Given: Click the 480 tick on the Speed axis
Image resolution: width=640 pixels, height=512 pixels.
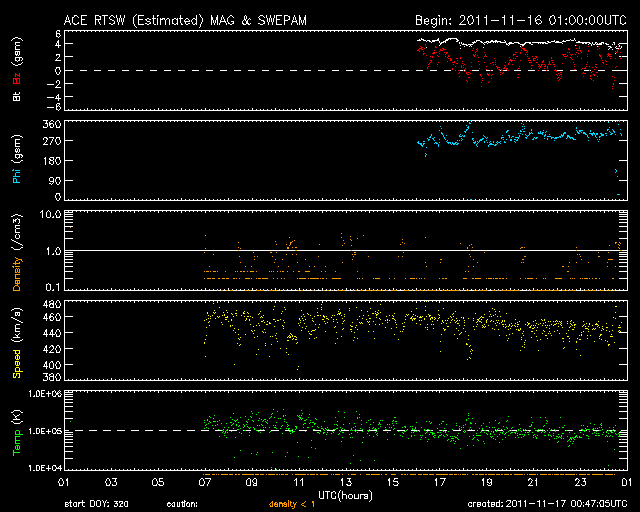Looking at the screenshot, I should coord(52,303).
